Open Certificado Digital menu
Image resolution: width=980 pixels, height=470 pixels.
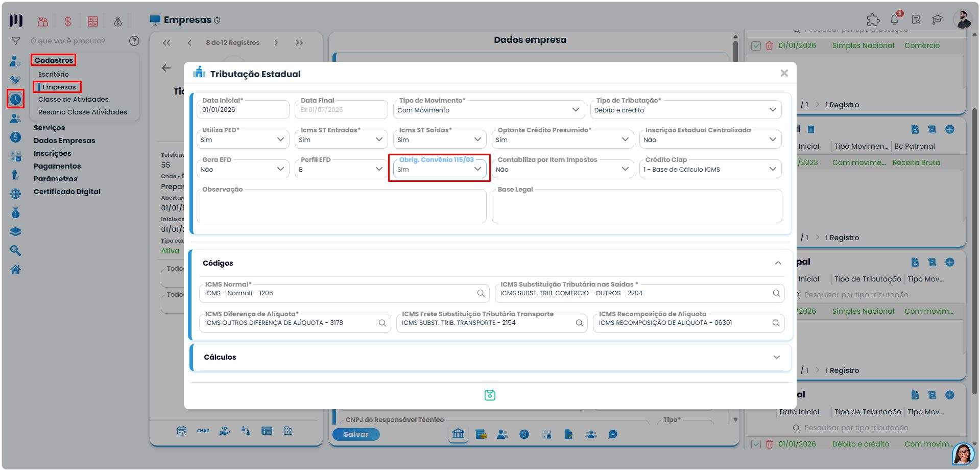pyautogui.click(x=67, y=192)
